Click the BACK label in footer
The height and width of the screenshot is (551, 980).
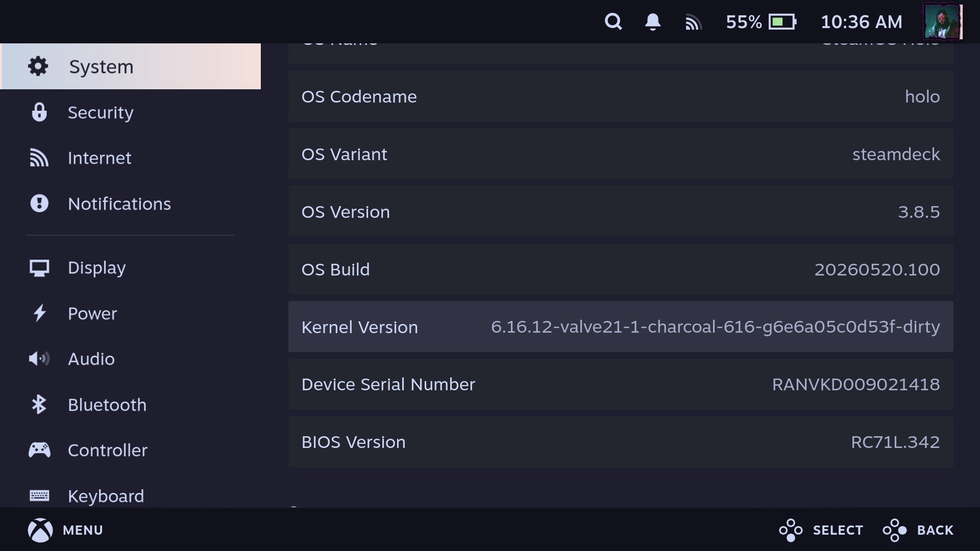click(935, 530)
